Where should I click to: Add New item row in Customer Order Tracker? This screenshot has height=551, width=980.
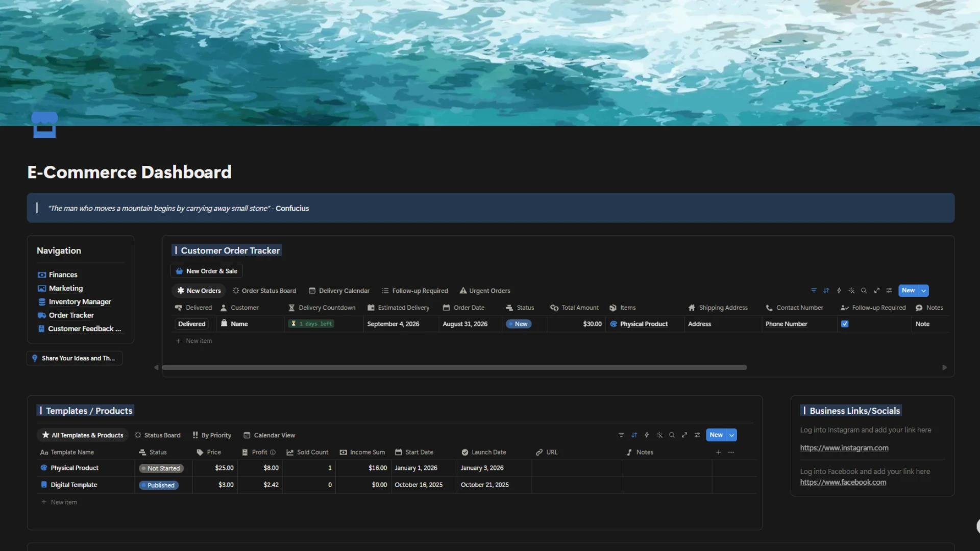pos(194,341)
